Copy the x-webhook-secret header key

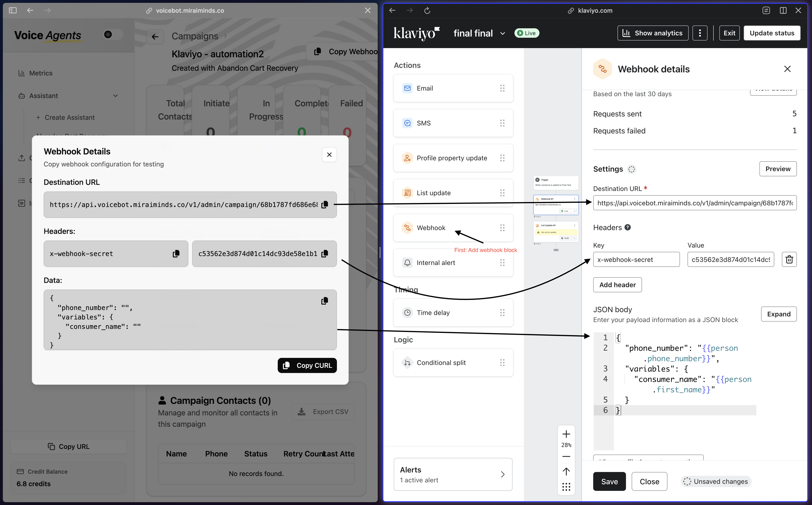pos(176,254)
